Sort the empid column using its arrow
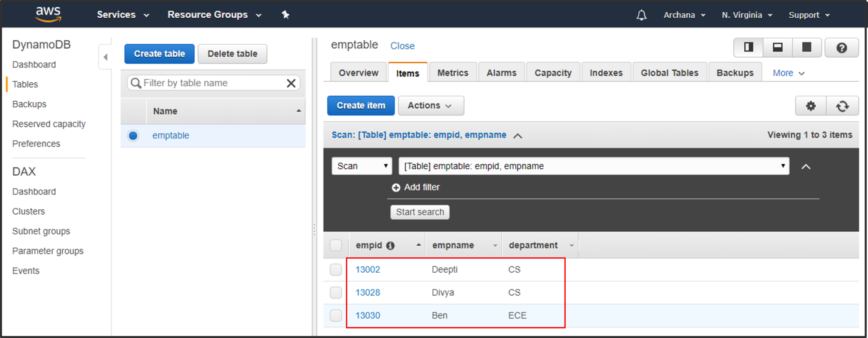 tap(418, 245)
